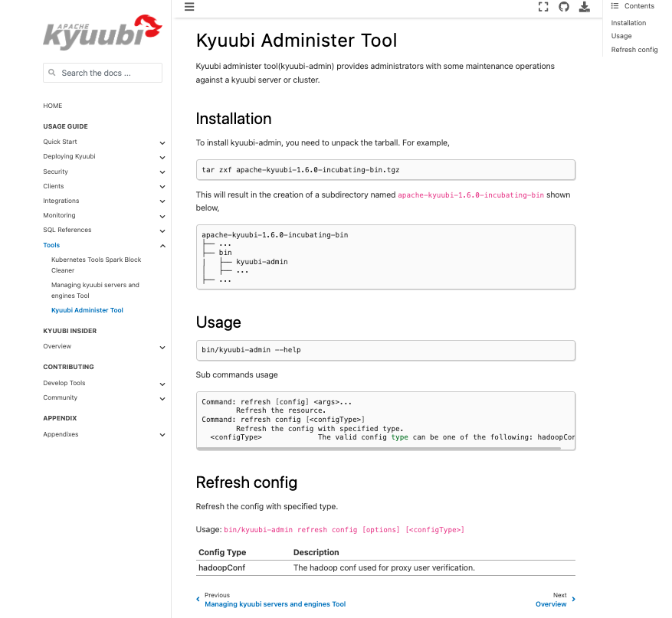Click the bin/kyuubi-admin --help code

pyautogui.click(x=251, y=350)
